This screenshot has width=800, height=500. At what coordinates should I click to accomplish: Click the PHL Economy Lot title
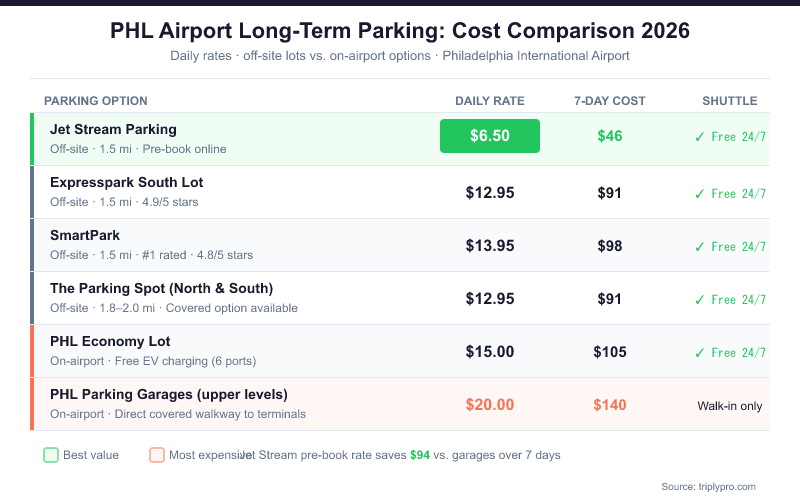pos(110,341)
